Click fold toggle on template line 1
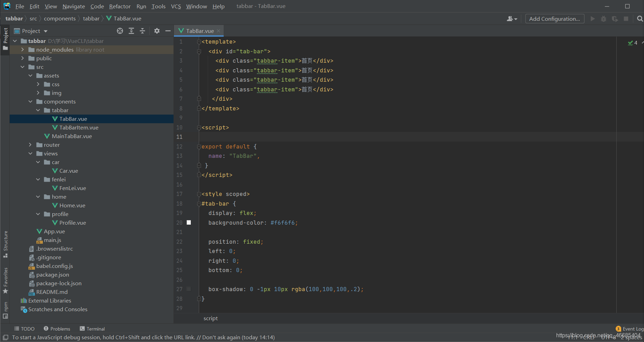This screenshot has width=644, height=342. tap(199, 42)
